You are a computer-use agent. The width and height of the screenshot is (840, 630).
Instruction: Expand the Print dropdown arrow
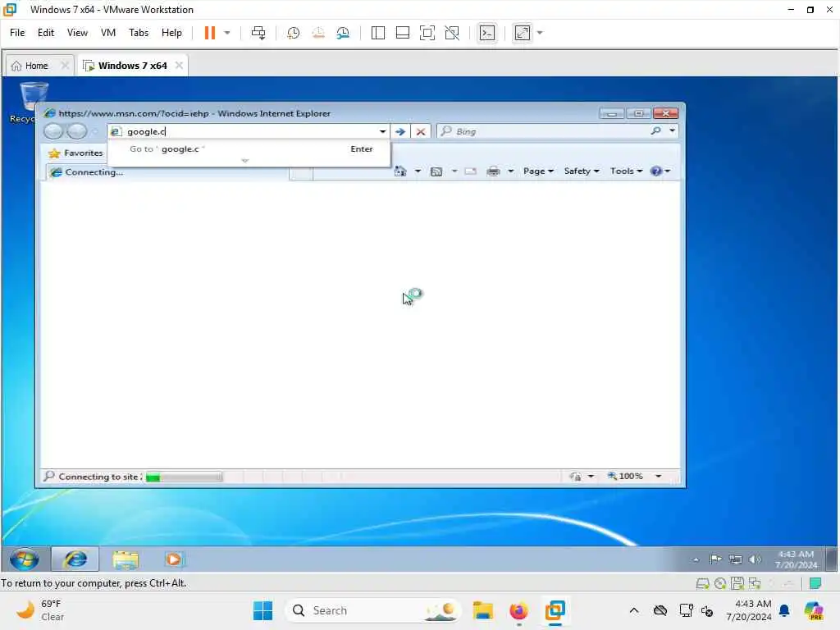510,171
